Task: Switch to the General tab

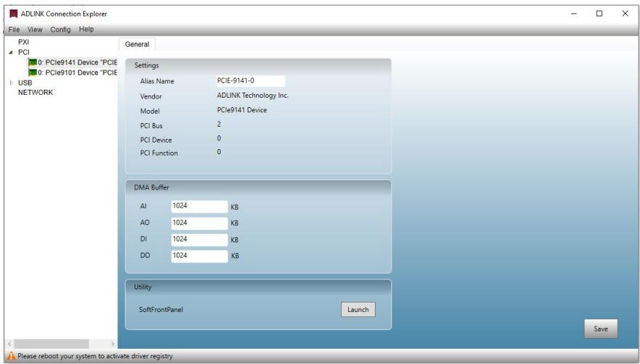Action: tap(137, 44)
